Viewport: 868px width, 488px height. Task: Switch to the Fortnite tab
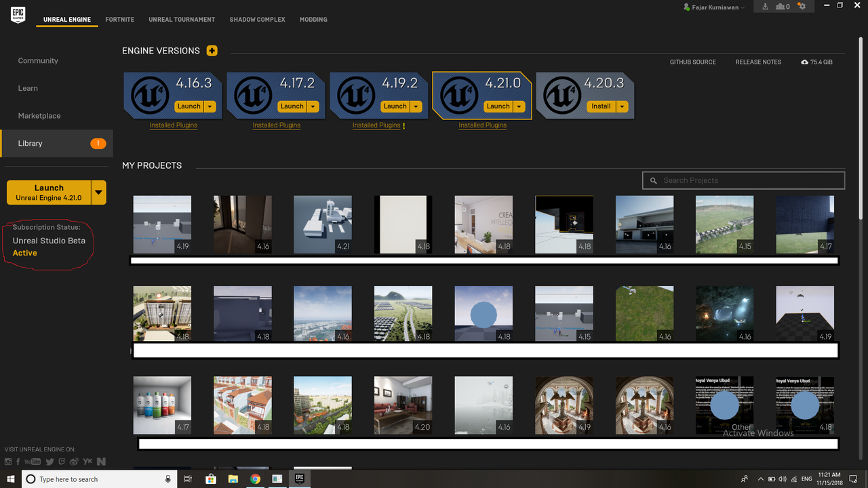(120, 20)
